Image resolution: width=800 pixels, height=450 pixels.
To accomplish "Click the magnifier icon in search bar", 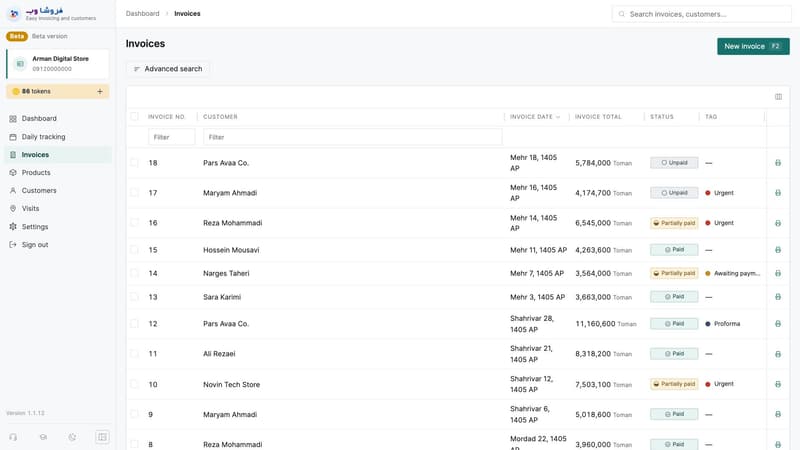I will 621,14.
